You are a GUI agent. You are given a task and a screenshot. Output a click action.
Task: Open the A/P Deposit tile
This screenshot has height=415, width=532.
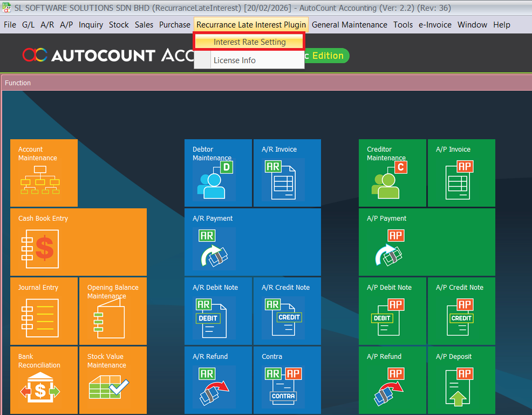461,380
